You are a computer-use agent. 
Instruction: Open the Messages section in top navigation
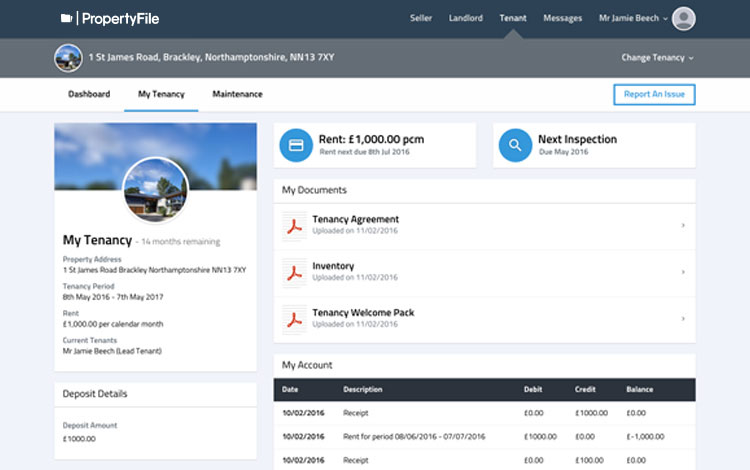[x=562, y=18]
